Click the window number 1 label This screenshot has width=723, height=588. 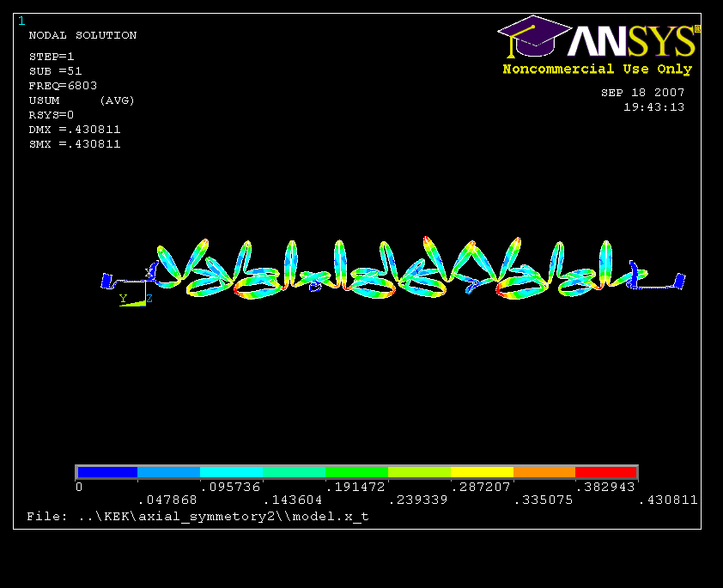point(21,21)
